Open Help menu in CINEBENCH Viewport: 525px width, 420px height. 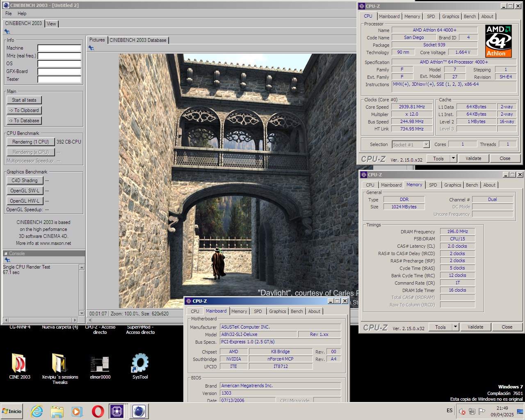[22, 14]
